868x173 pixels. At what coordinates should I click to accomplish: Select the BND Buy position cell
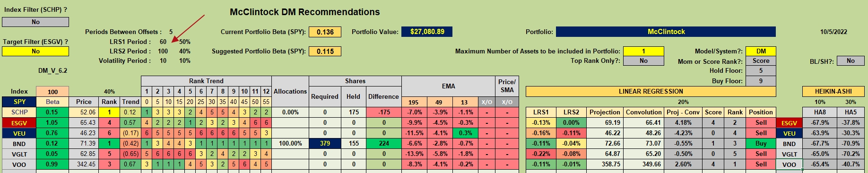(x=761, y=143)
